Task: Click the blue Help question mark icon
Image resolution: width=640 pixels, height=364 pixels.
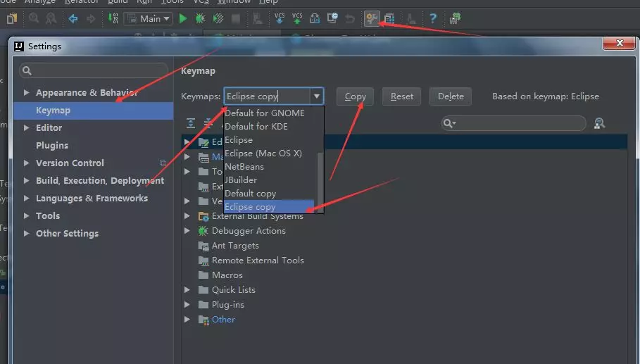Action: [433, 19]
